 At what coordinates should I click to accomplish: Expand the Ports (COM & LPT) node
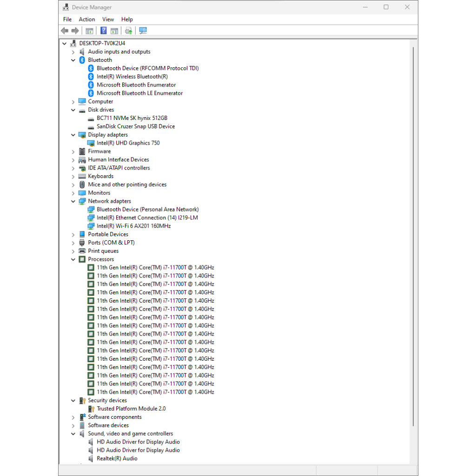[x=73, y=243]
